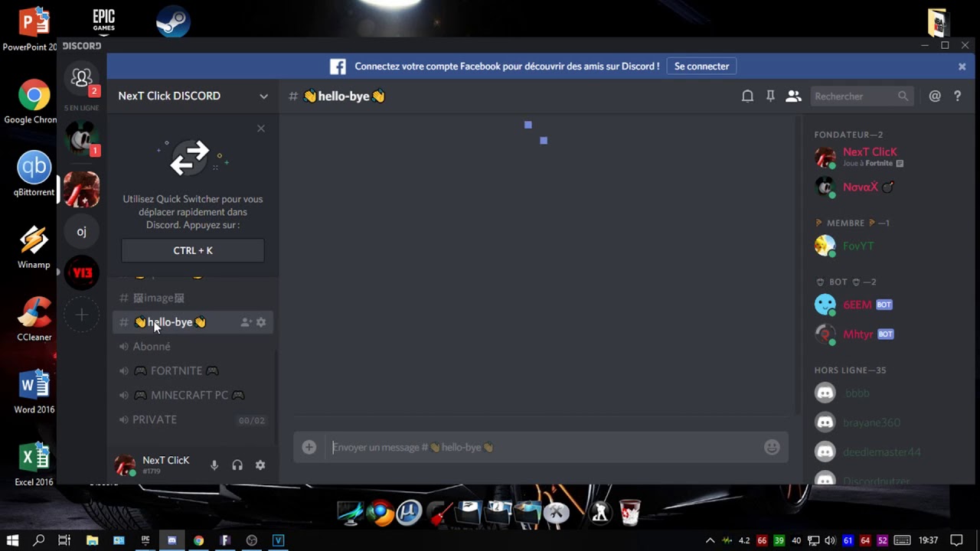Image resolution: width=980 pixels, height=551 pixels.
Task: Open recent mentions @ icon
Action: coord(935,96)
